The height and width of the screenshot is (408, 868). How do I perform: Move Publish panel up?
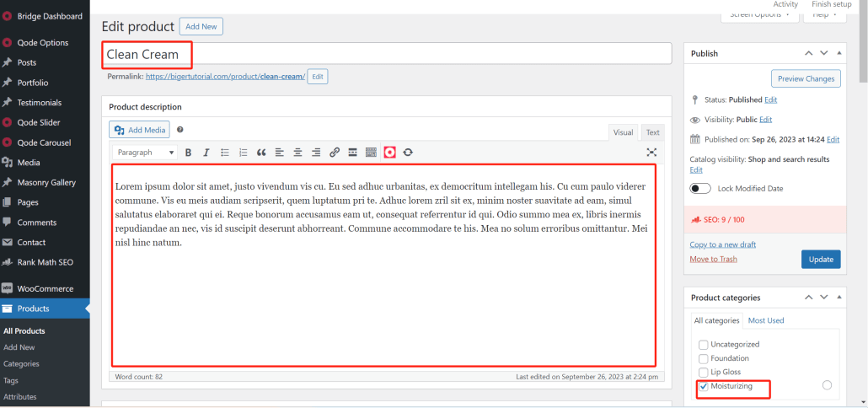coord(809,53)
